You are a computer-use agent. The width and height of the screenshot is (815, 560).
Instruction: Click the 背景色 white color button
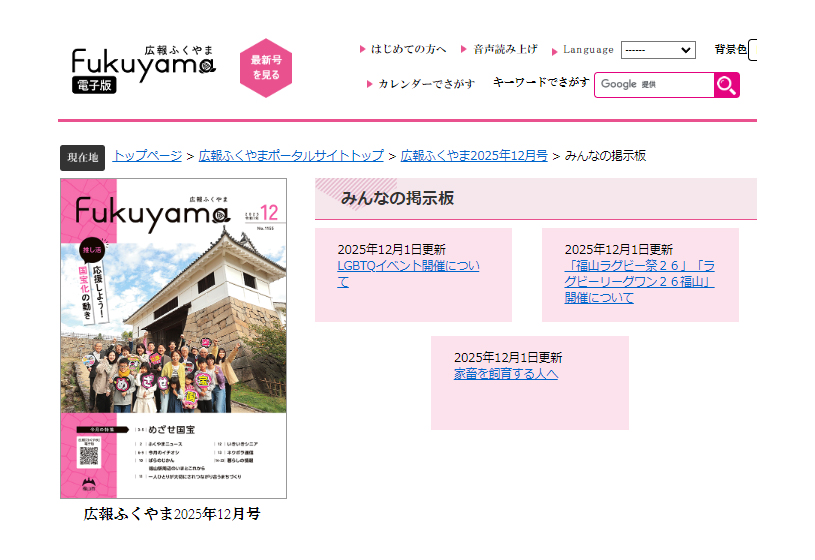752,50
